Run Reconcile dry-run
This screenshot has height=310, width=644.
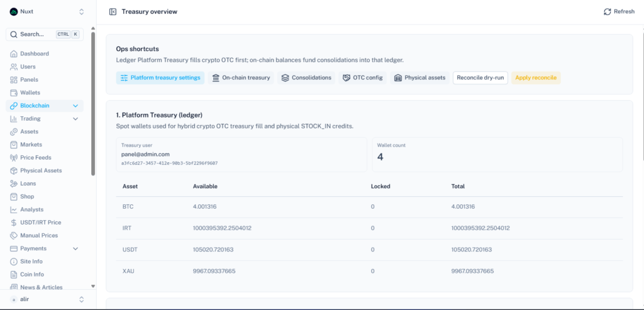480,77
